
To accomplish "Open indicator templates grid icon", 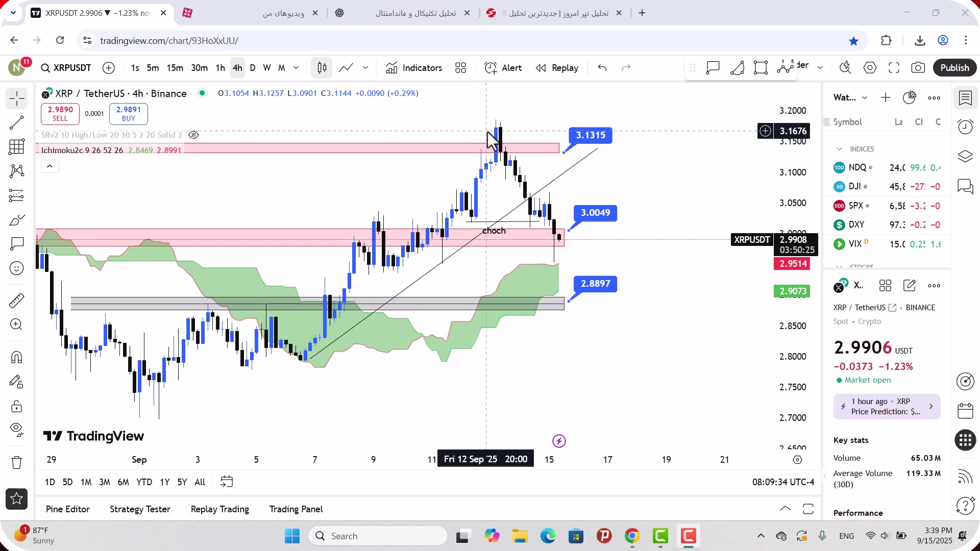I will pos(460,68).
